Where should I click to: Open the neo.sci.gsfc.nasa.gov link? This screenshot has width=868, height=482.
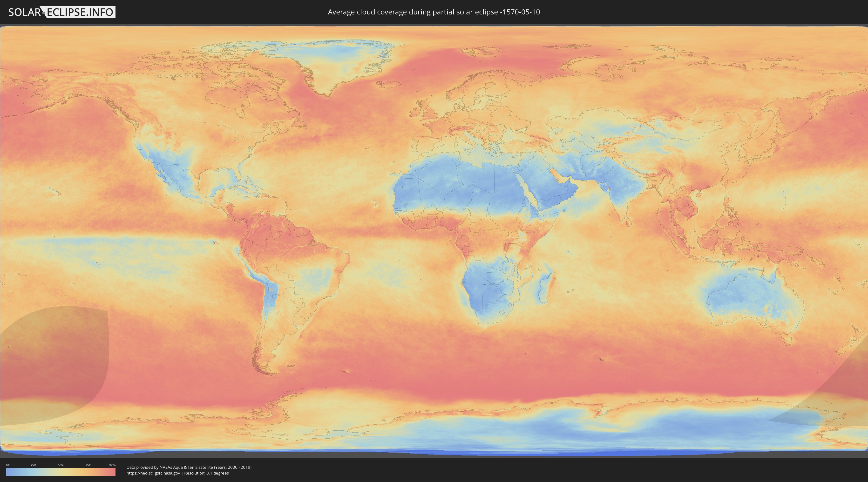click(153, 473)
